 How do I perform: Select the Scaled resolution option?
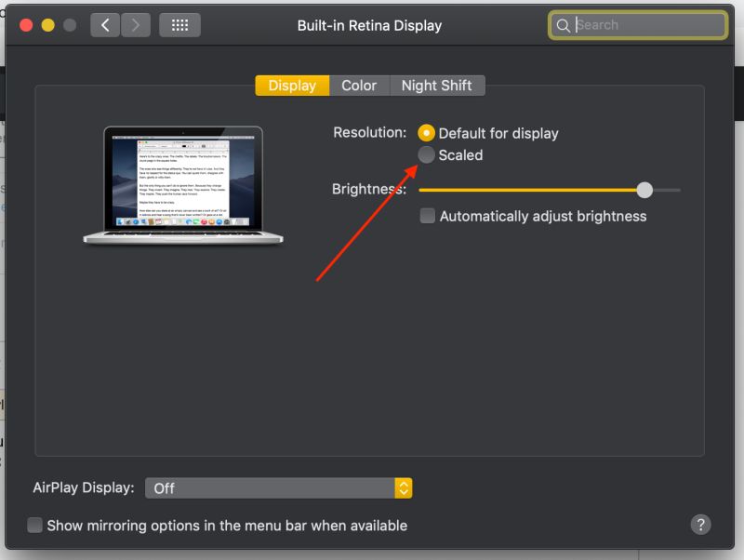click(x=427, y=154)
